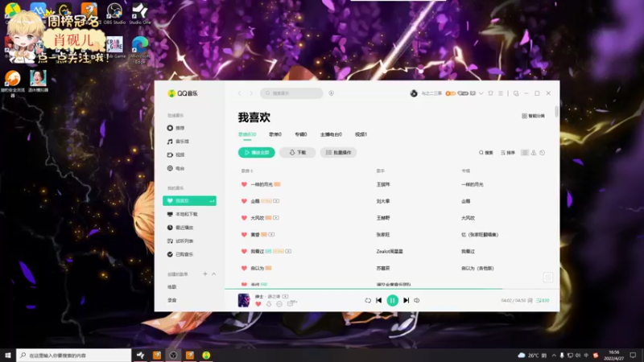The image size is (644, 362).
Task: Open user profile avatar in title bar
Action: point(414,93)
